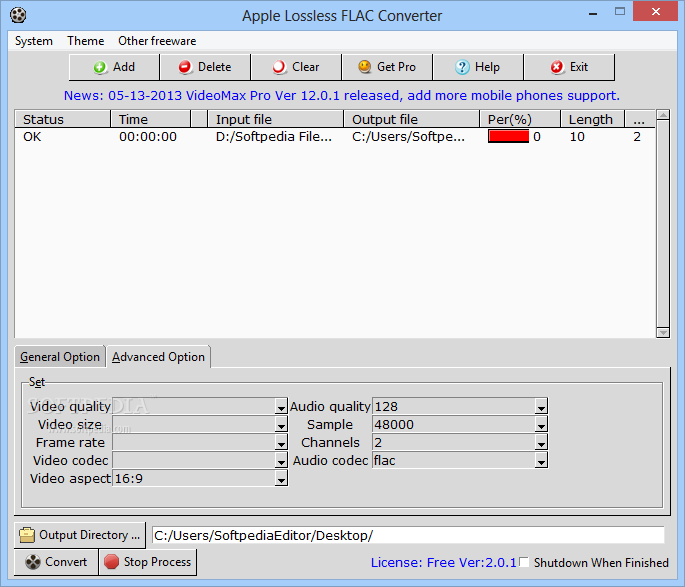This screenshot has width=685, height=587.
Task: Enable Shutdown When Finished checkbox
Action: (x=525, y=562)
